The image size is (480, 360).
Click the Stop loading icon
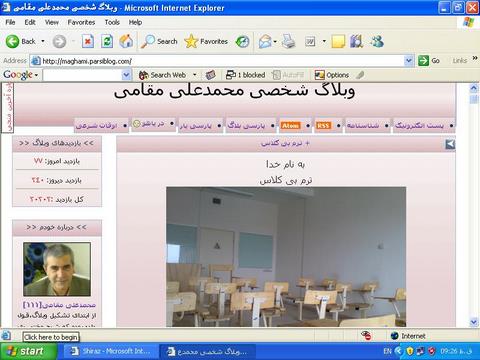coord(88,41)
